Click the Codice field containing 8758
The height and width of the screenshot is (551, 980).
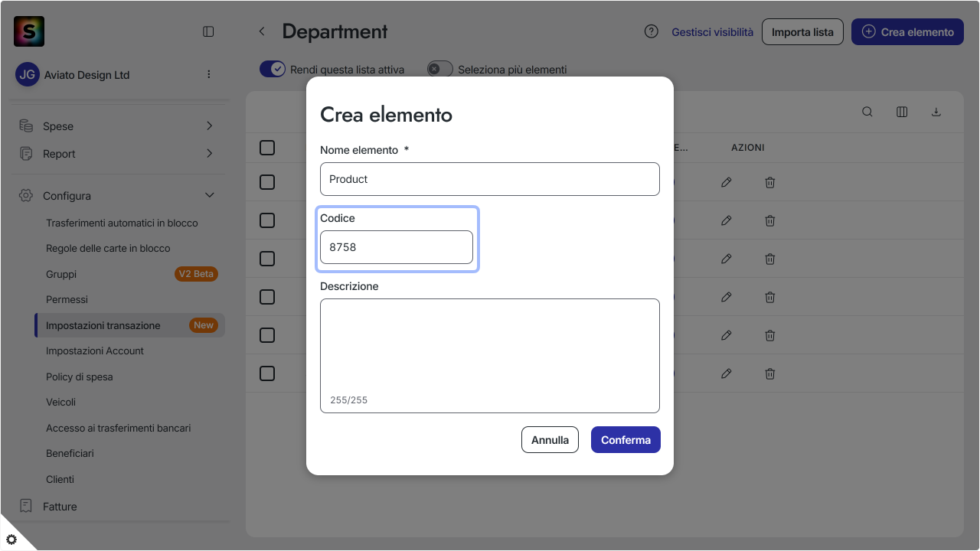[397, 247]
